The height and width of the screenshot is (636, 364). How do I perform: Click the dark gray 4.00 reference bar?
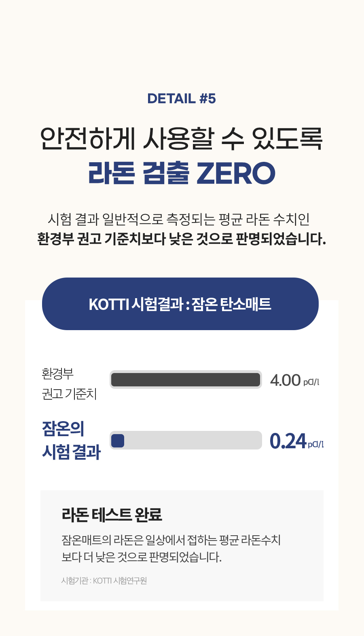[x=186, y=380]
